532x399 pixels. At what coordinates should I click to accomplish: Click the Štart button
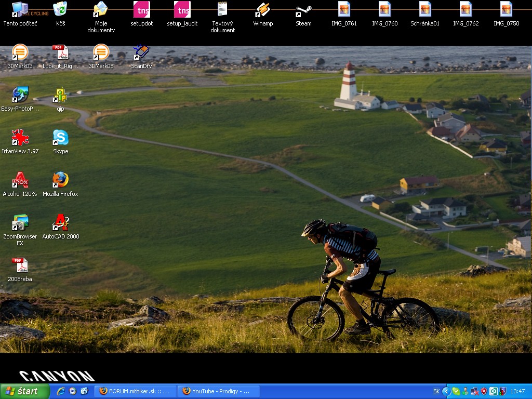(24, 391)
